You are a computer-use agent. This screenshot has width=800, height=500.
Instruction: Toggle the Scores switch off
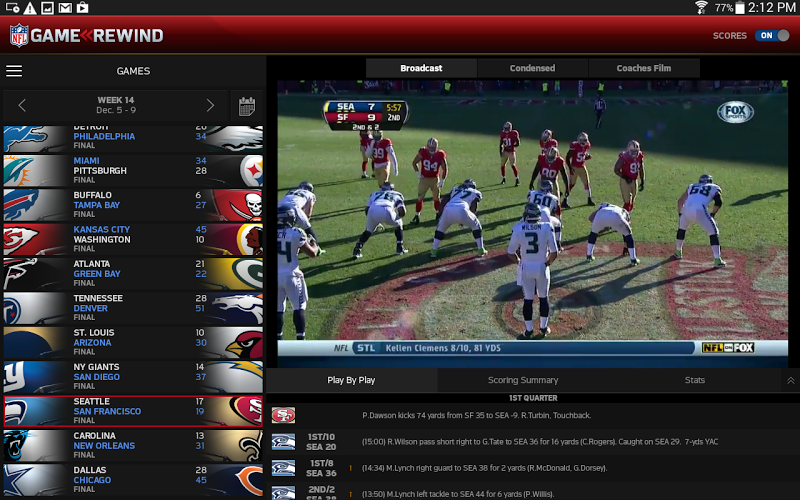(x=772, y=35)
